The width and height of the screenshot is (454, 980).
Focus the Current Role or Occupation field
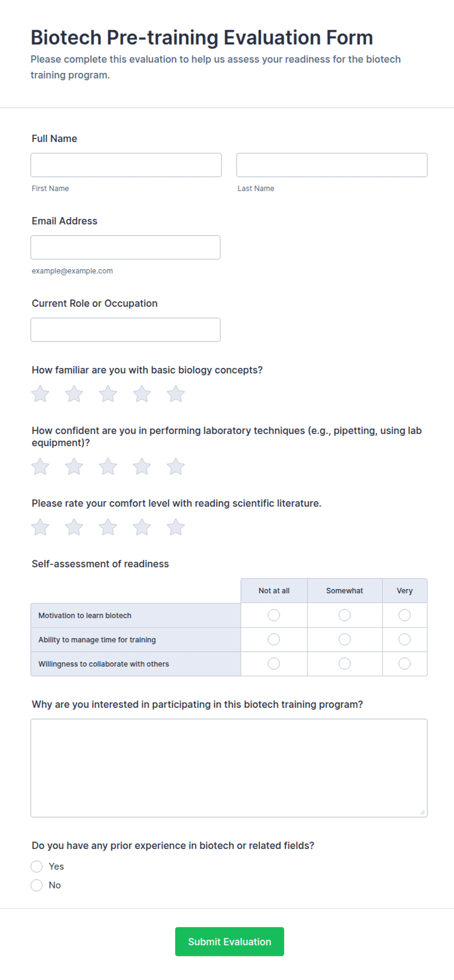125,330
